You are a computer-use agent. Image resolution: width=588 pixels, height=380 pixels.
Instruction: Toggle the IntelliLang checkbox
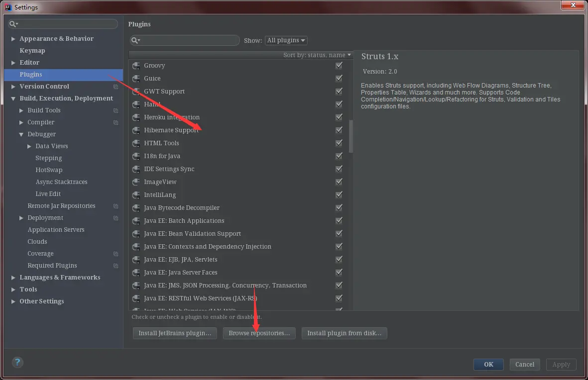tap(339, 194)
